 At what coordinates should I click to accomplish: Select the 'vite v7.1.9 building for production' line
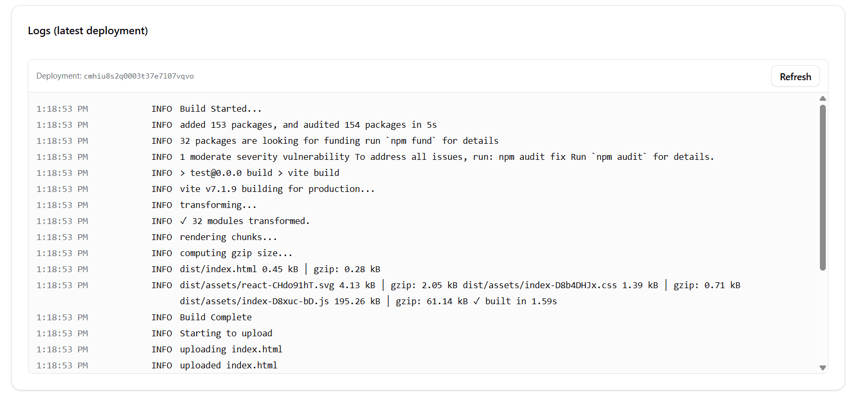coord(277,189)
